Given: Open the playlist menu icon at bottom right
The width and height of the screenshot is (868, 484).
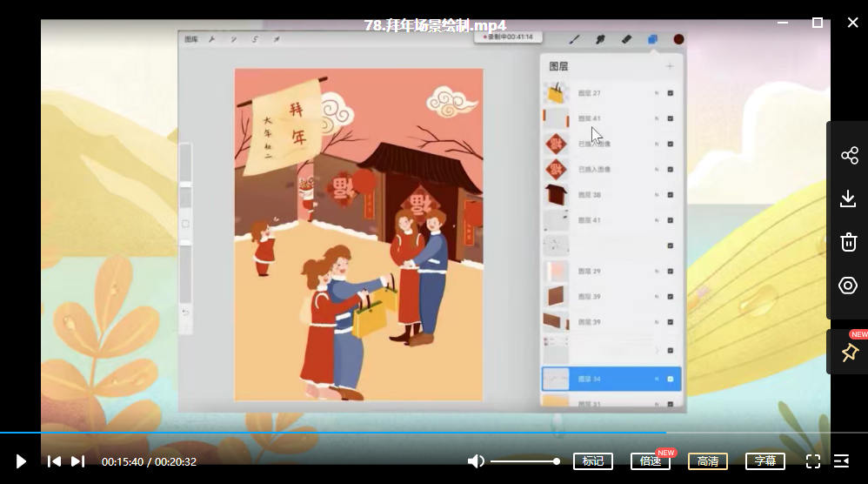Looking at the screenshot, I should pyautogui.click(x=841, y=461).
